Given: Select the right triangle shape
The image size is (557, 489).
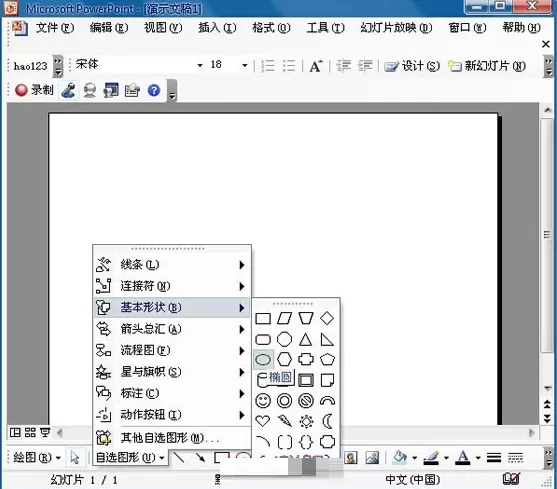Looking at the screenshot, I should pyautogui.click(x=327, y=339).
